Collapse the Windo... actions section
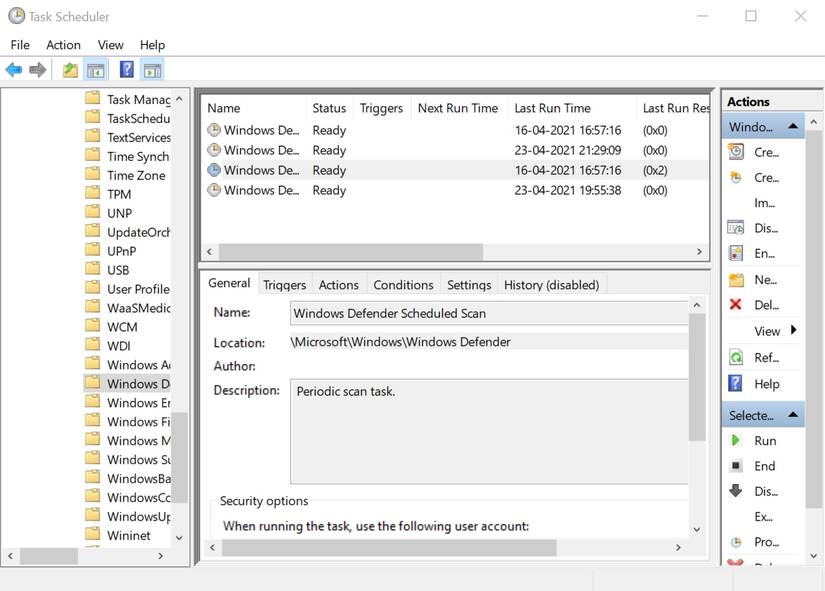This screenshot has width=825, height=591. click(x=793, y=126)
